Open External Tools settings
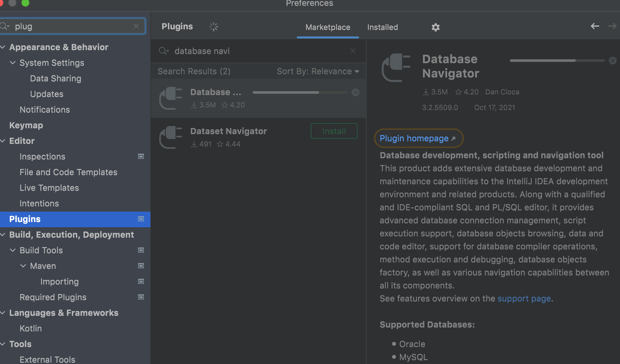 pyautogui.click(x=47, y=359)
